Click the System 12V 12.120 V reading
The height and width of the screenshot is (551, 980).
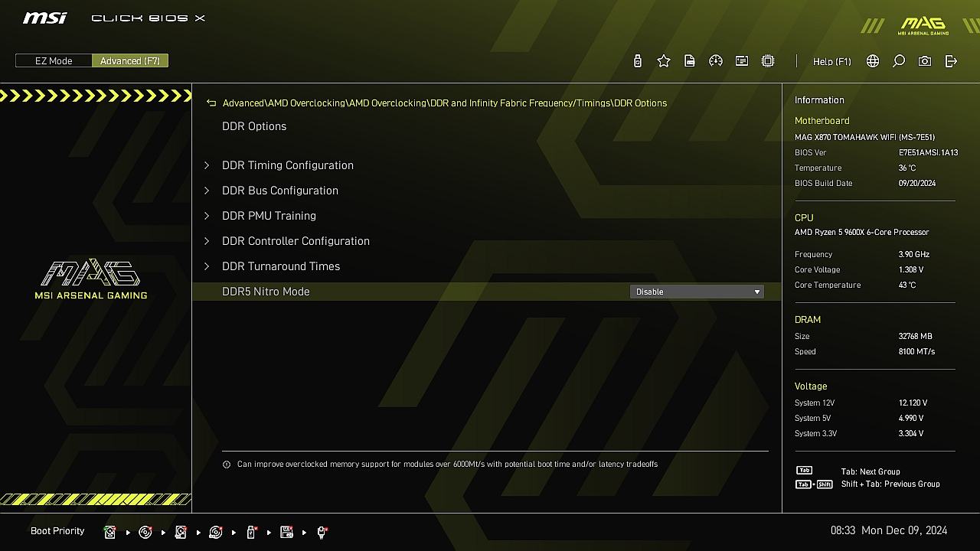[913, 403]
